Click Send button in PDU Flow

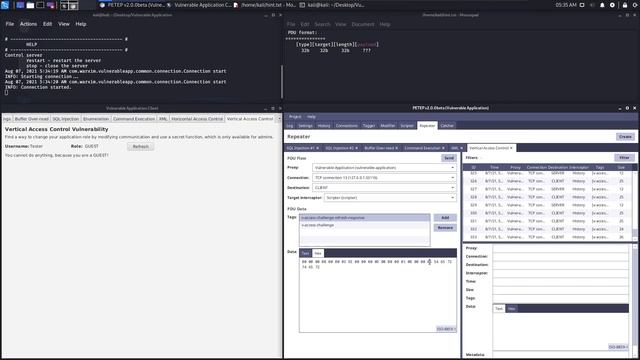449,158
